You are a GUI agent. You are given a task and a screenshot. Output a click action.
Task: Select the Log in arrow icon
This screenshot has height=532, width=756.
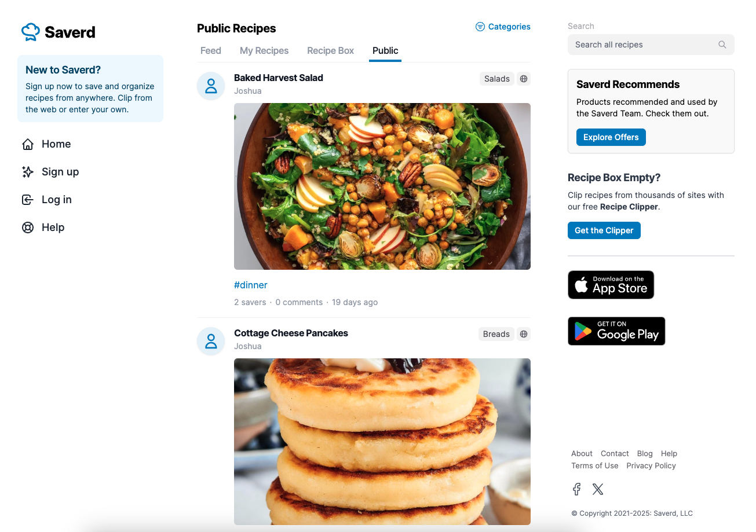(27, 200)
